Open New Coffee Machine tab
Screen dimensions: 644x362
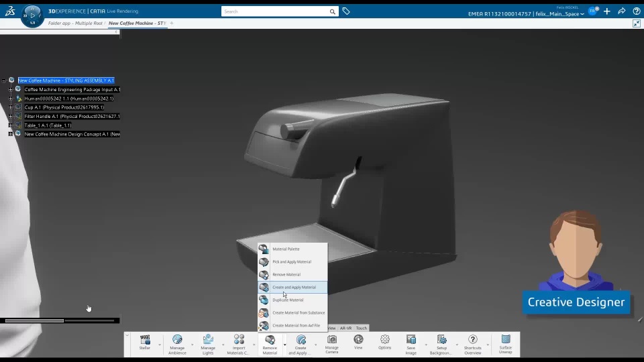coord(137,23)
